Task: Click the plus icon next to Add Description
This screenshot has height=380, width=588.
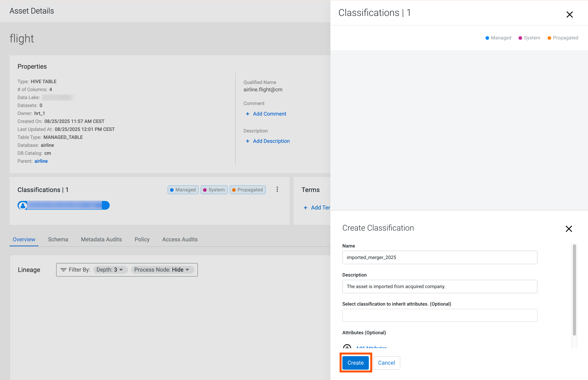Action: (247, 141)
